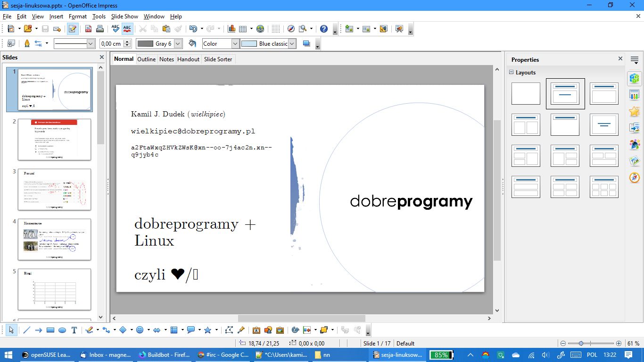Click the Edit Points tool

click(x=229, y=330)
